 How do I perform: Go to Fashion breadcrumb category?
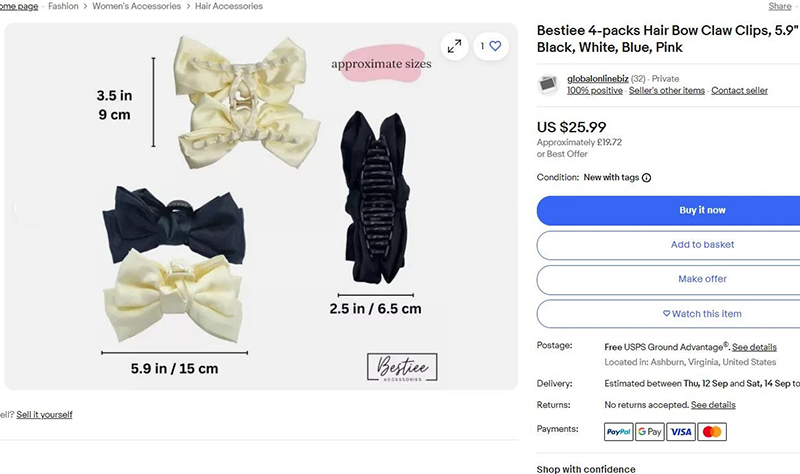[63, 6]
